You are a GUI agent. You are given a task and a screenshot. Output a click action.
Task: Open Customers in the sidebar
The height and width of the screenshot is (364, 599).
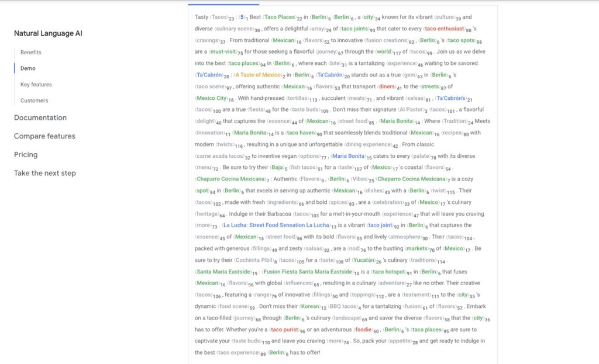(35, 100)
